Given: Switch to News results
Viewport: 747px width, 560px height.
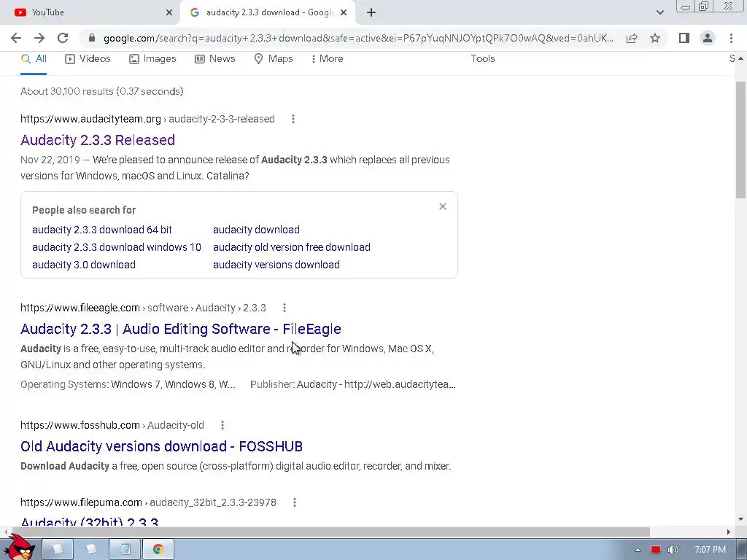Looking at the screenshot, I should click(215, 58).
